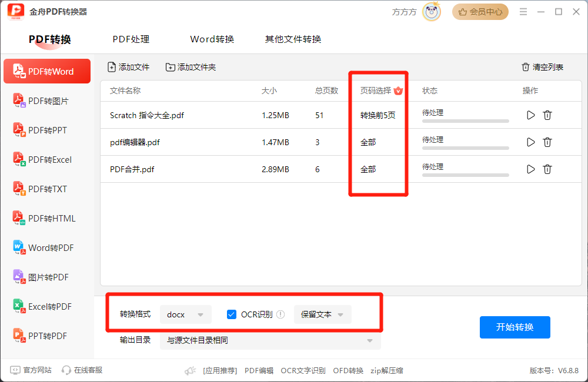Open the user avatar icon
The width and height of the screenshot is (588, 382).
[x=432, y=12]
